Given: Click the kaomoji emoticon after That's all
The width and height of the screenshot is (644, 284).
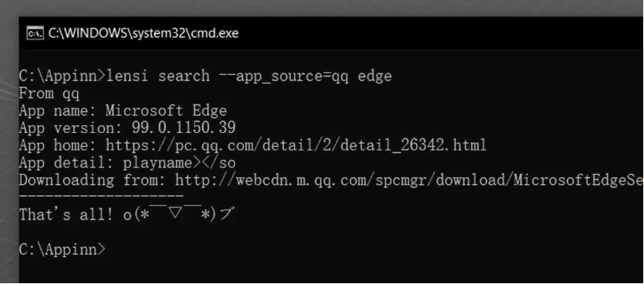Looking at the screenshot, I should click(179, 215).
